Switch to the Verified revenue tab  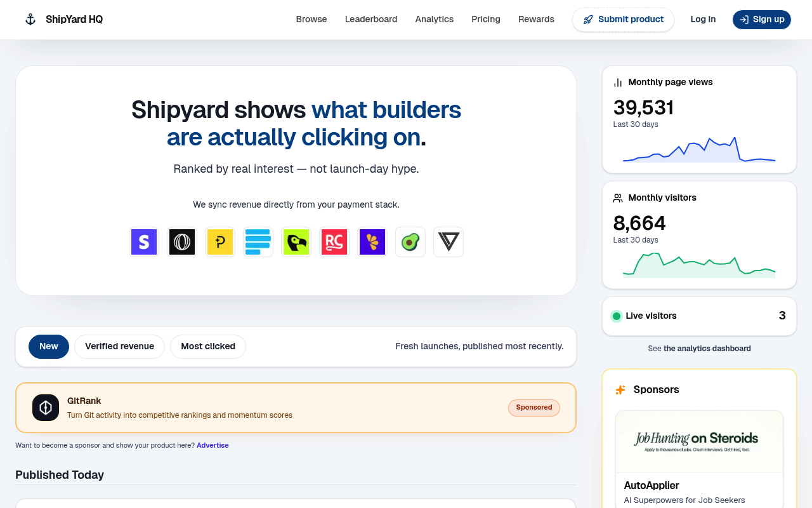(x=119, y=347)
